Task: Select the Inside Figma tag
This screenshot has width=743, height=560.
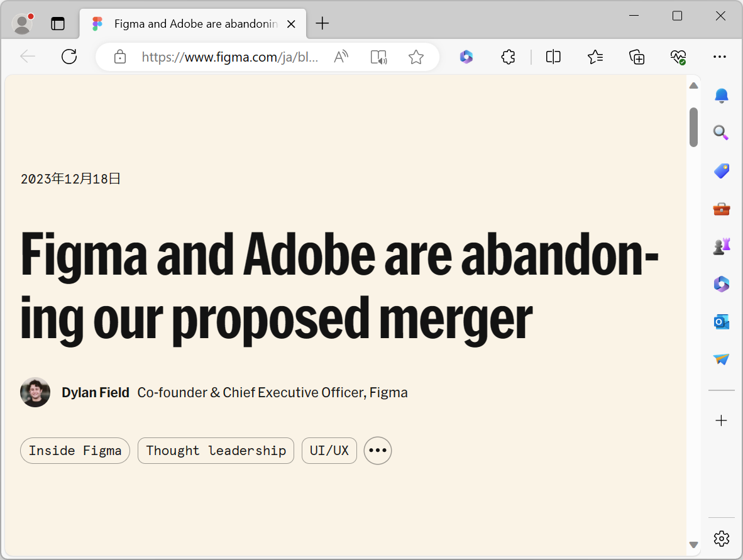Action: click(x=75, y=451)
